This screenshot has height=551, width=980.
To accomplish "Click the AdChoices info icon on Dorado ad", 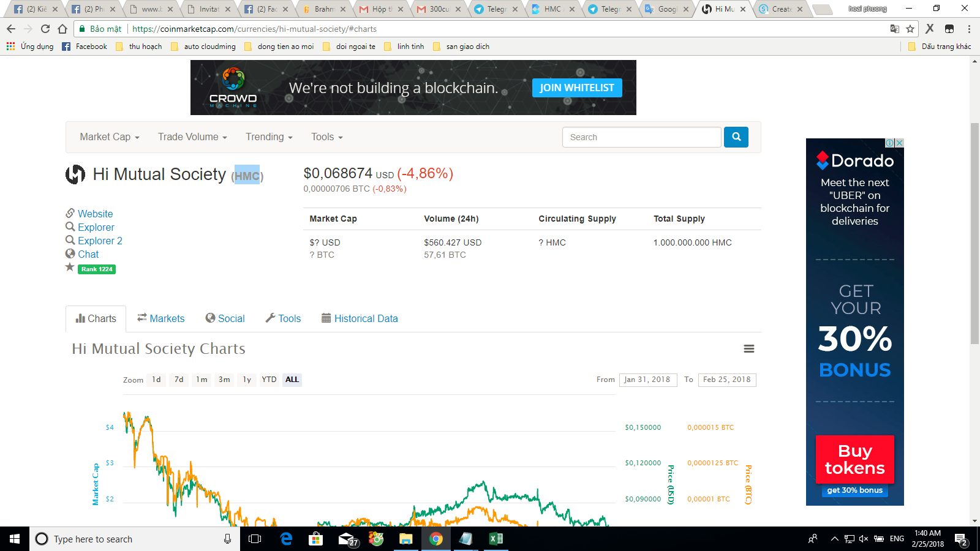I will click(x=890, y=143).
